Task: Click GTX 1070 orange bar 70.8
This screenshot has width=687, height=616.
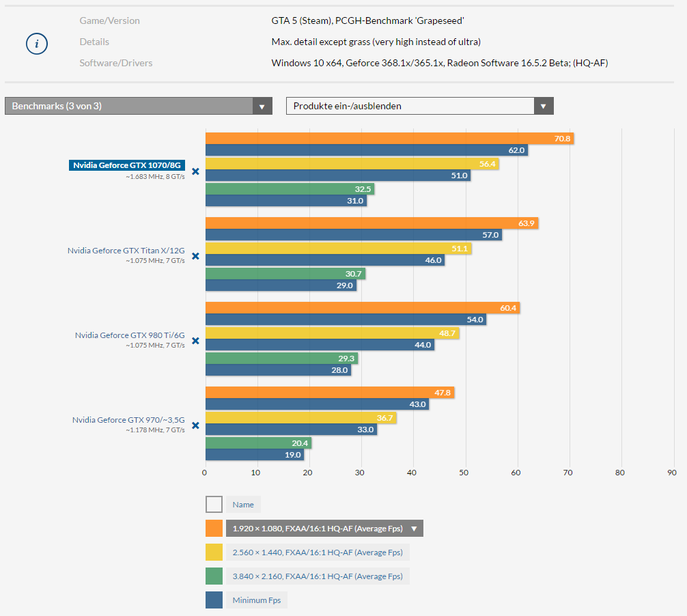Action: pyautogui.click(x=389, y=139)
